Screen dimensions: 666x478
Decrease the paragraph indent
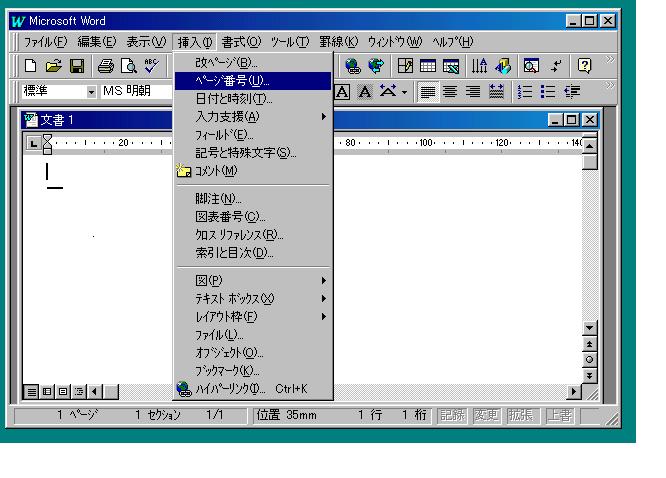point(572,91)
